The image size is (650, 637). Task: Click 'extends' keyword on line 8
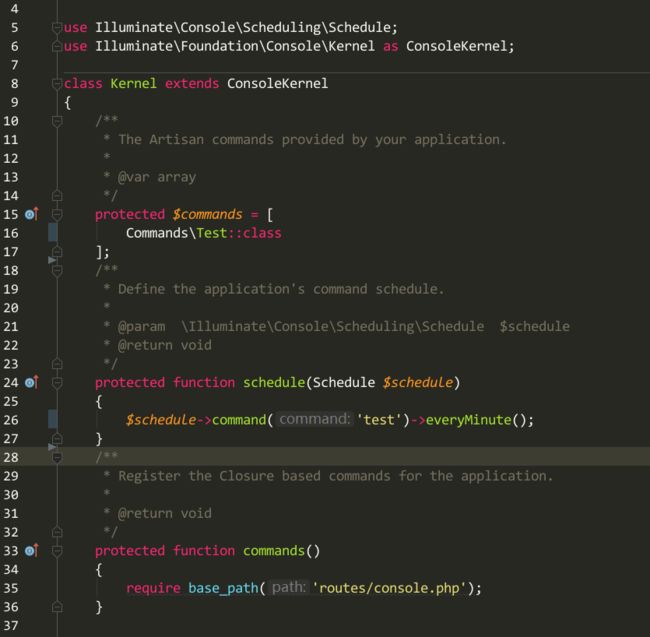click(192, 83)
